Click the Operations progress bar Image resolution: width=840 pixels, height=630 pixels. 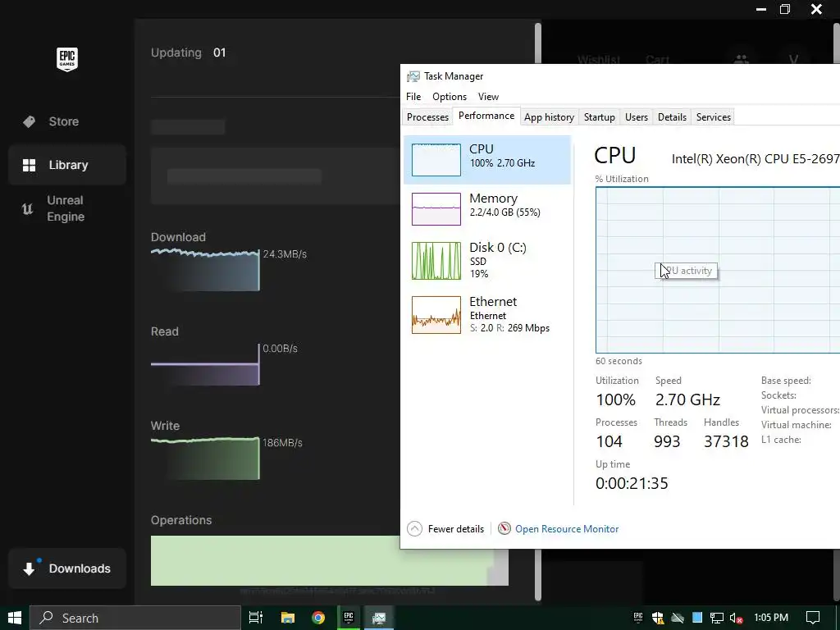click(x=330, y=560)
